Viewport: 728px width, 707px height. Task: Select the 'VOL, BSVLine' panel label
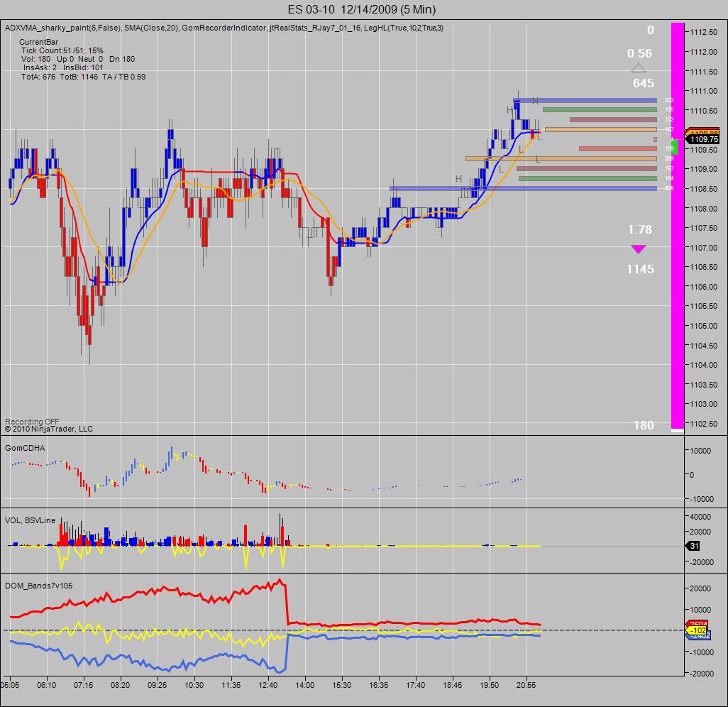point(31,520)
